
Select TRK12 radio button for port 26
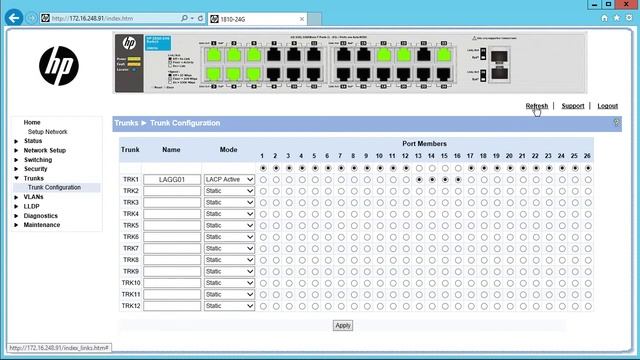(x=588, y=306)
